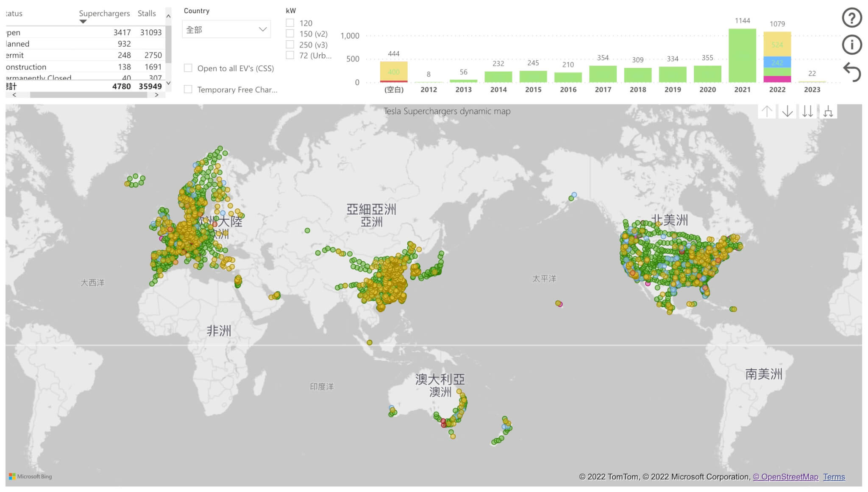Select the 2015 bar in chart
Viewport: 868px width, 492px height.
point(533,76)
